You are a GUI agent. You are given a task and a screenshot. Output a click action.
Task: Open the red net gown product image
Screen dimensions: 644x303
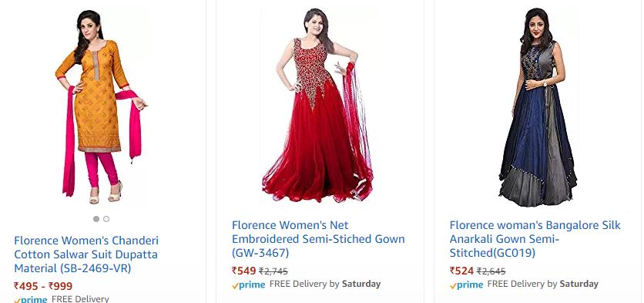317,106
